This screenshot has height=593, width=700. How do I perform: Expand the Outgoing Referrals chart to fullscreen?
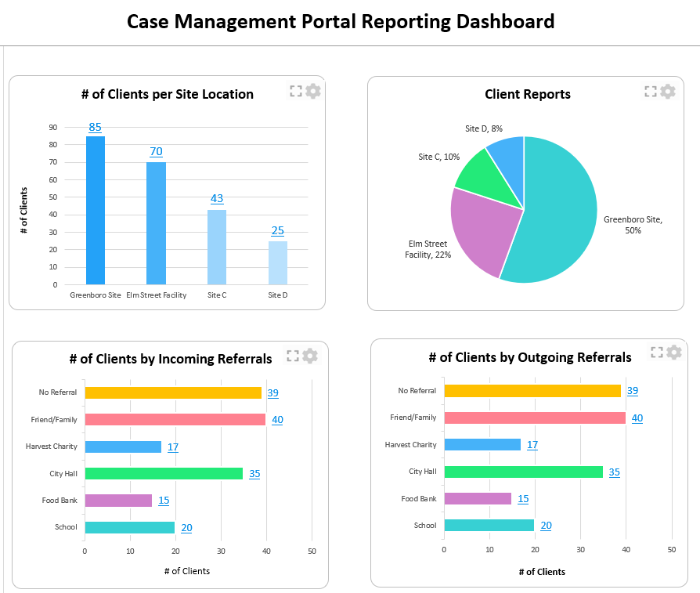click(x=656, y=353)
